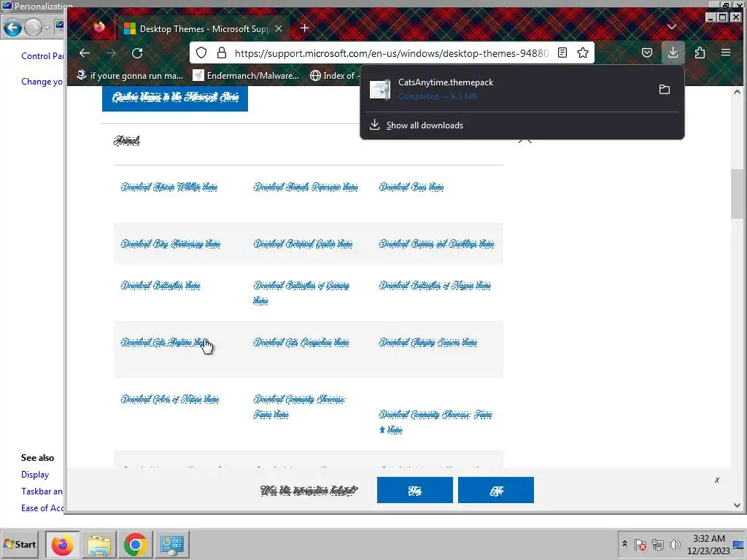Open recent pages dropdown in Personalization window
This screenshot has width=747, height=560.
tap(47, 28)
